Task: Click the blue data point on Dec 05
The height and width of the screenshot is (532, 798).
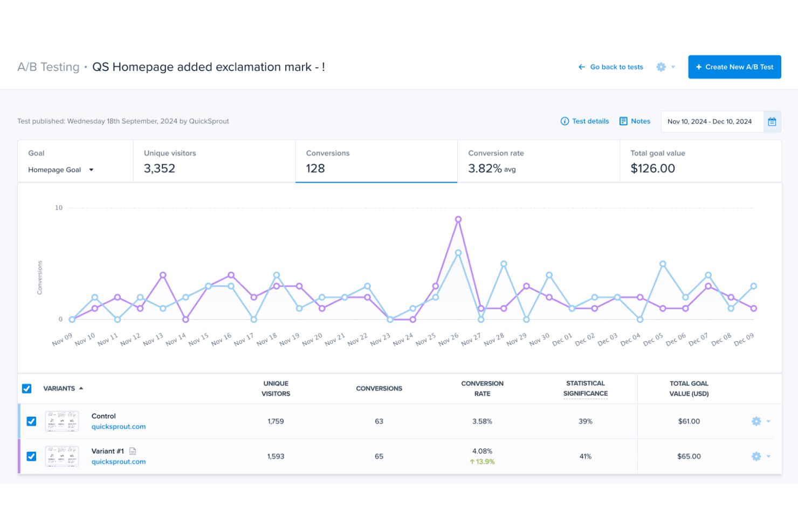Action: (x=663, y=264)
